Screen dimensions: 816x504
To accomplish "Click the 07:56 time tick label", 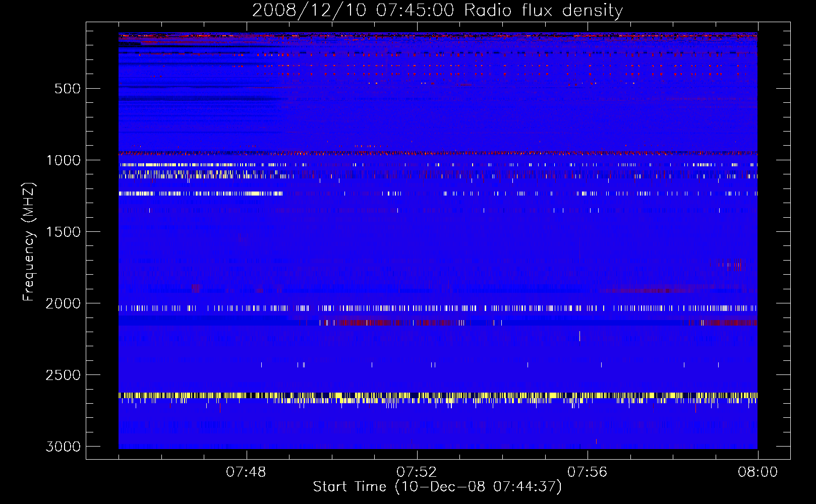I will pyautogui.click(x=587, y=472).
